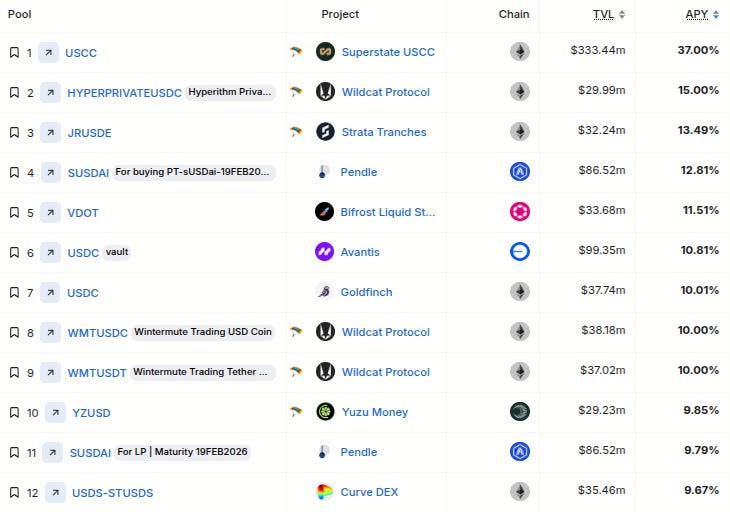Open external link arrow for Avantis USDC vault
This screenshot has height=512, width=730.
coord(50,253)
